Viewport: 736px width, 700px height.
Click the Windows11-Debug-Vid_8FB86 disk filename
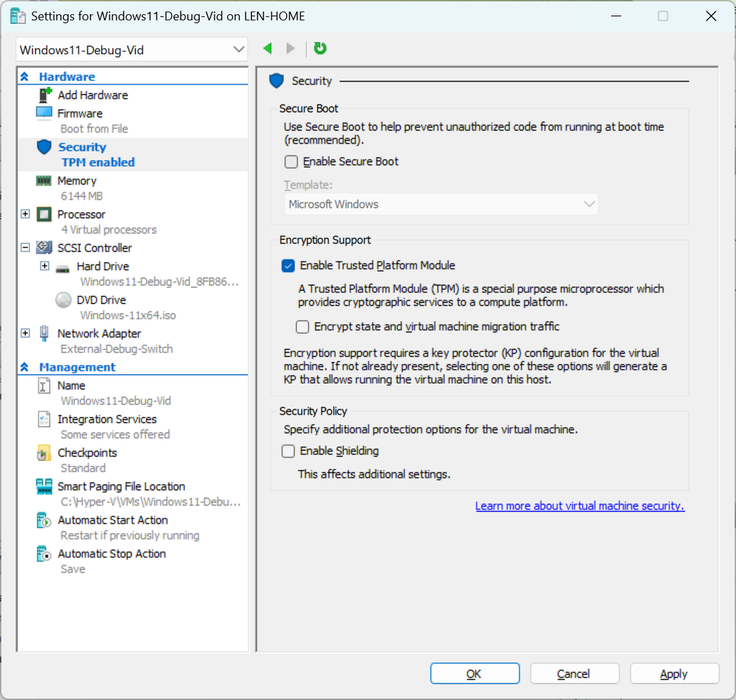coord(159,282)
